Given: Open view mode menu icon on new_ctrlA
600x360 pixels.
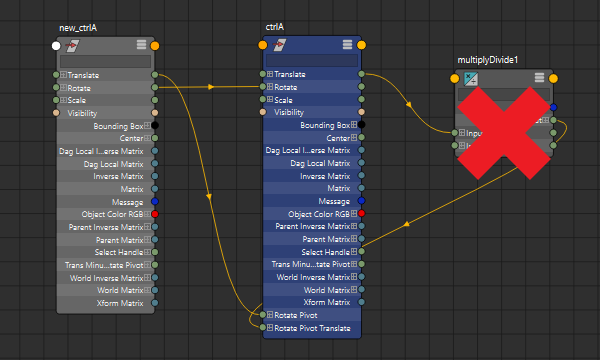Looking at the screenshot, I should (x=142, y=45).
